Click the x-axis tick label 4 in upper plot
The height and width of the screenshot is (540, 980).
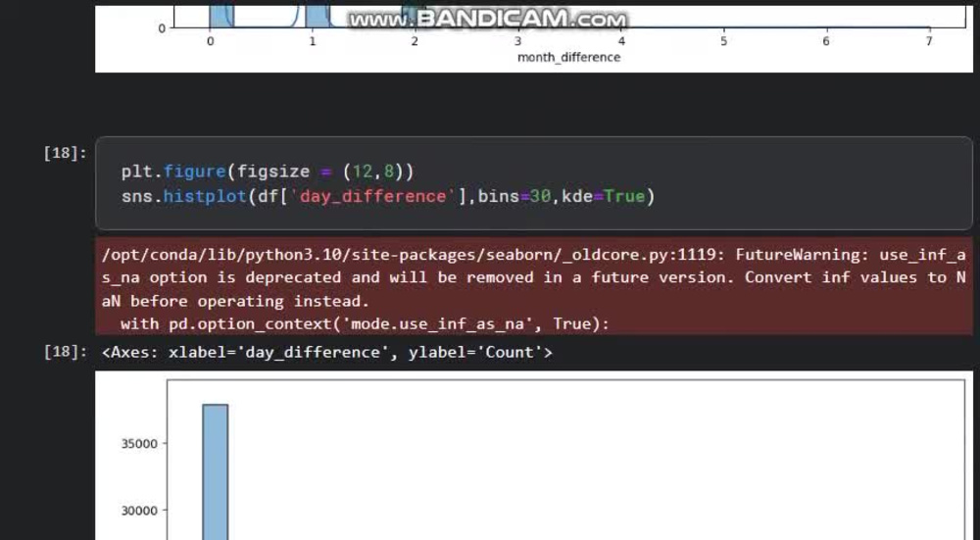pos(621,41)
